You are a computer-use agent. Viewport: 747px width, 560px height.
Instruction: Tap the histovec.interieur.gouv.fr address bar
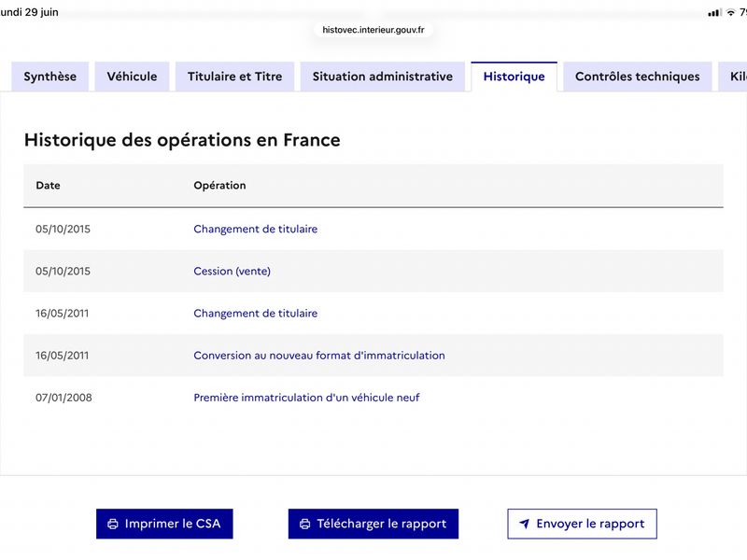(373, 30)
